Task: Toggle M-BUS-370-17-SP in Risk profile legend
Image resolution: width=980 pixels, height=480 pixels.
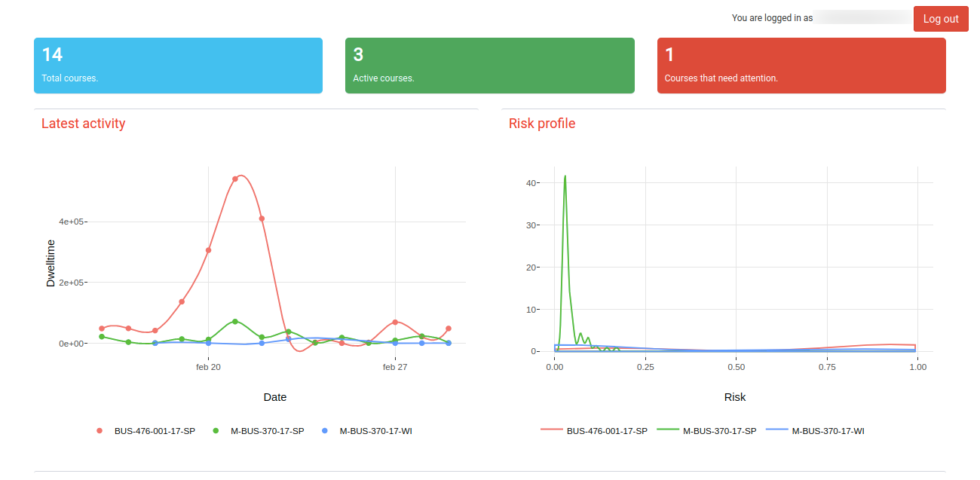Action: (707, 431)
